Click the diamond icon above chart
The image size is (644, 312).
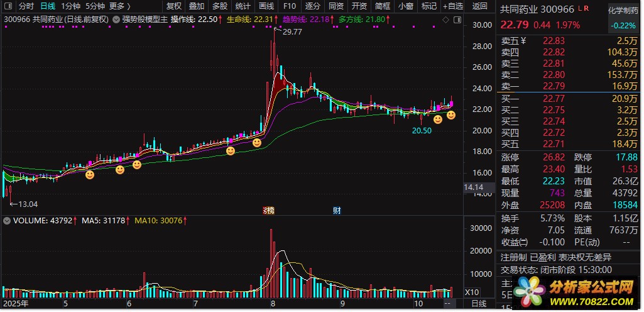[446, 19]
